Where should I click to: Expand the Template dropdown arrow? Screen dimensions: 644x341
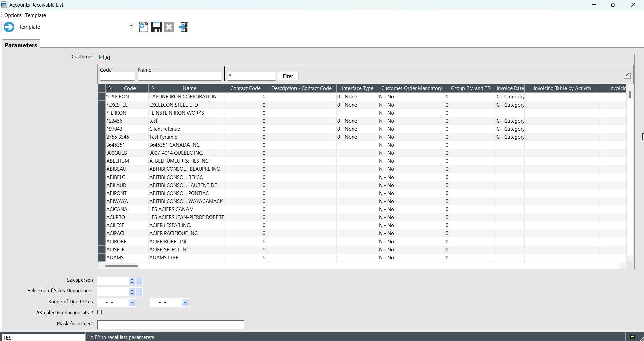pyautogui.click(x=131, y=26)
